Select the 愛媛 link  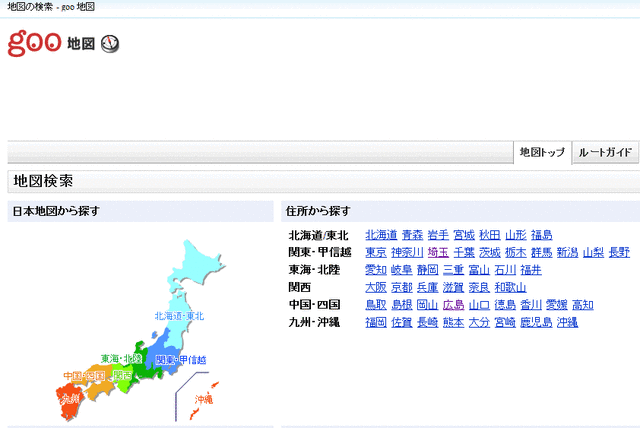557,305
